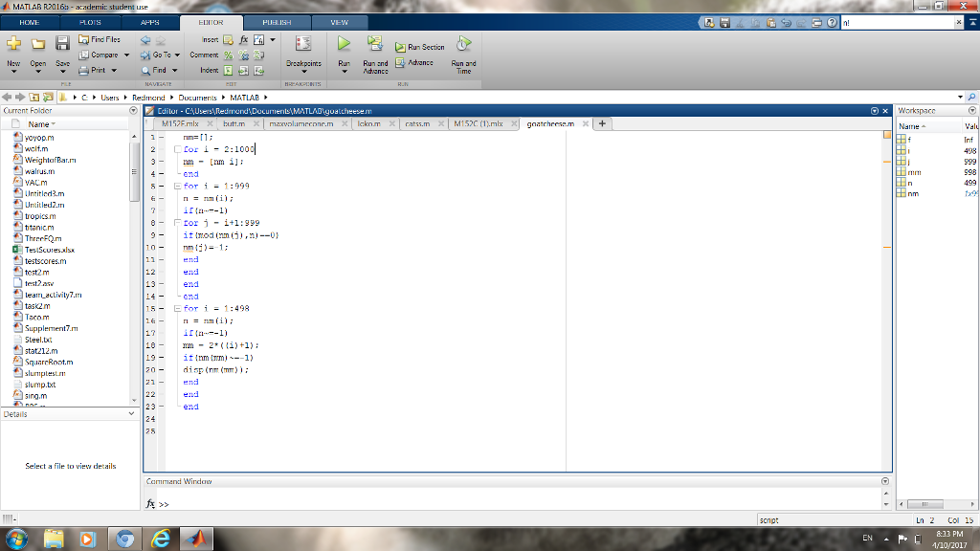Click the Advance button

pyautogui.click(x=414, y=63)
